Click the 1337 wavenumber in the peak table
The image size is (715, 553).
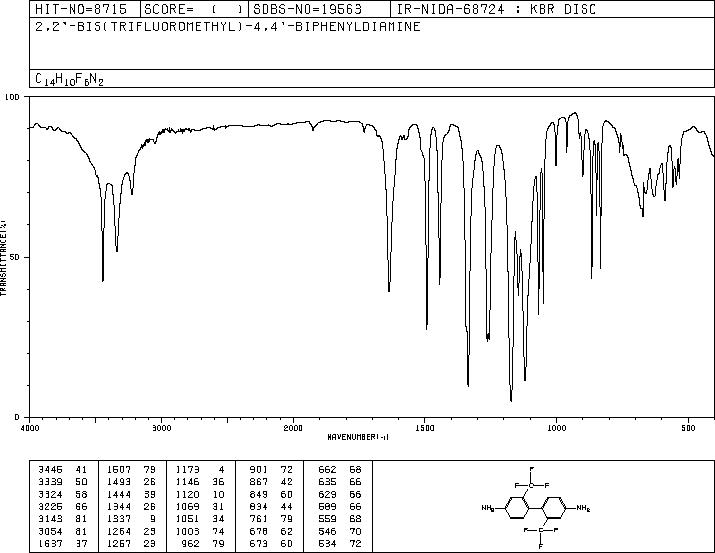(x=119, y=519)
